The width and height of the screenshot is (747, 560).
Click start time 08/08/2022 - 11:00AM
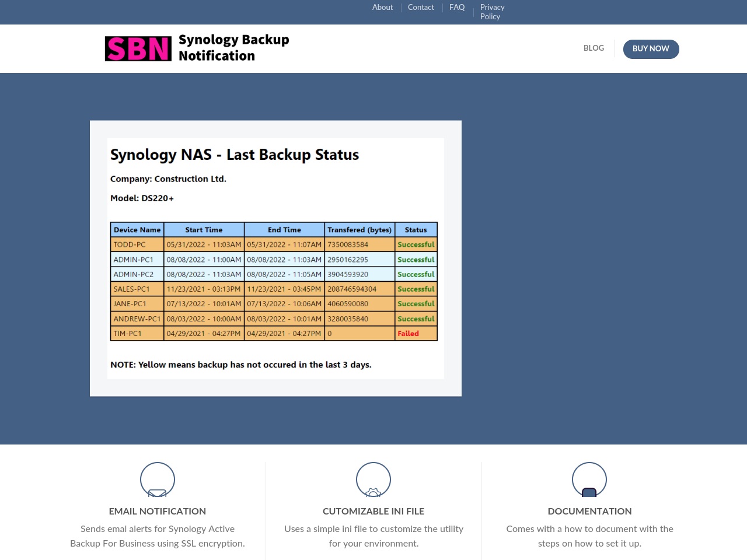coord(204,260)
